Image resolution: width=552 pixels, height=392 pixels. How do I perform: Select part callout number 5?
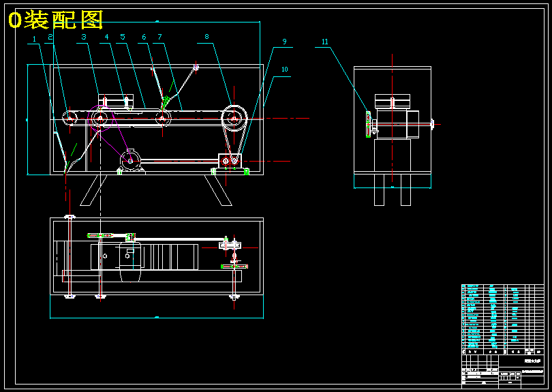(x=123, y=37)
